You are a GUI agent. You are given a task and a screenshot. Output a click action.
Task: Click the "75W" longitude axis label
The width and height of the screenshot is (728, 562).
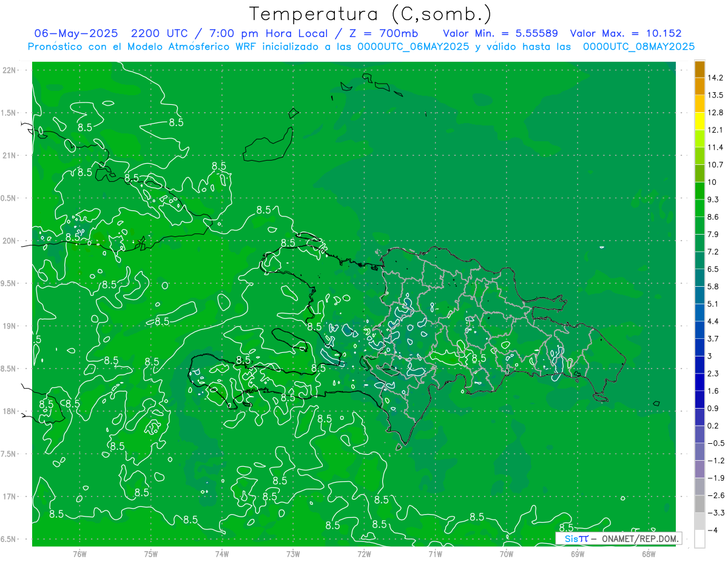150,554
